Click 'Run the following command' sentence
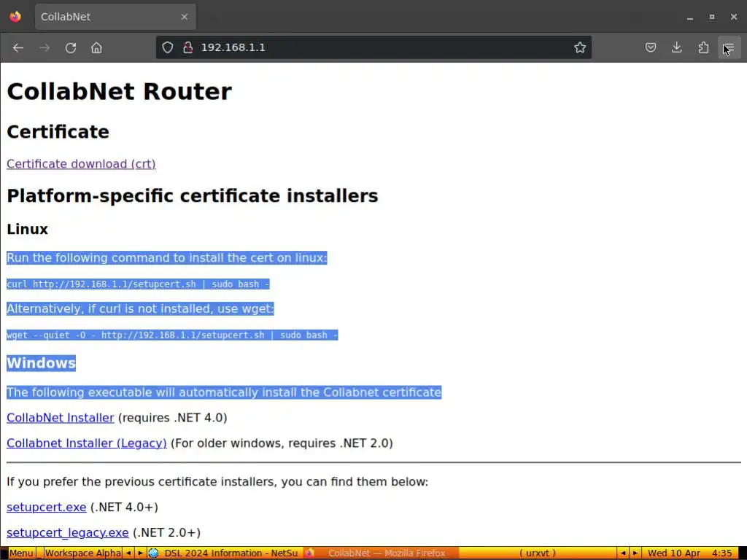The height and width of the screenshot is (560, 747). coord(167,257)
